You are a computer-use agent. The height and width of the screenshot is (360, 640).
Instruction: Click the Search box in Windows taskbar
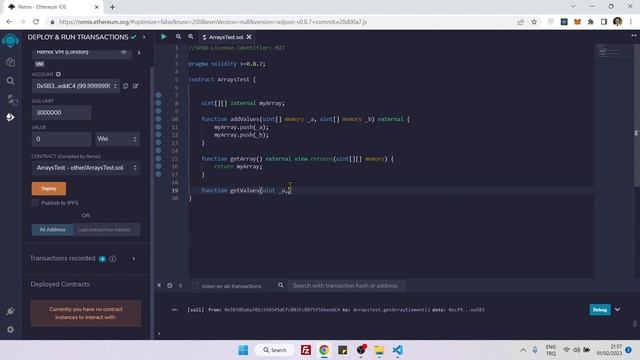pyautogui.click(x=274, y=350)
